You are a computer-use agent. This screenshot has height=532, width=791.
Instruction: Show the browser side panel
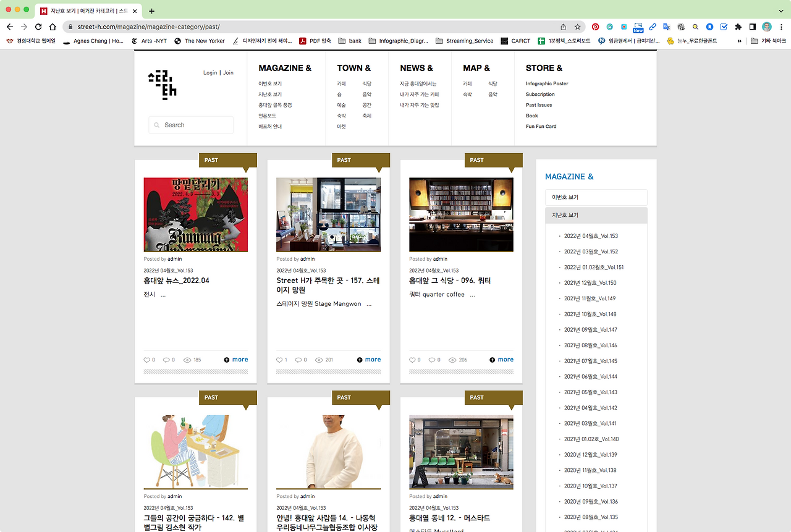753,27
